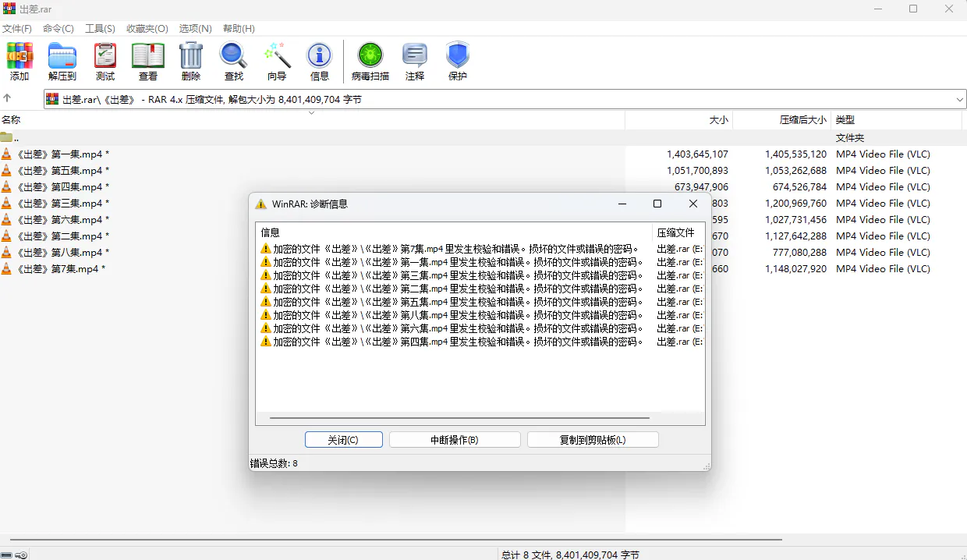
Task: Go up one folder level arrow
Action: coord(7,98)
